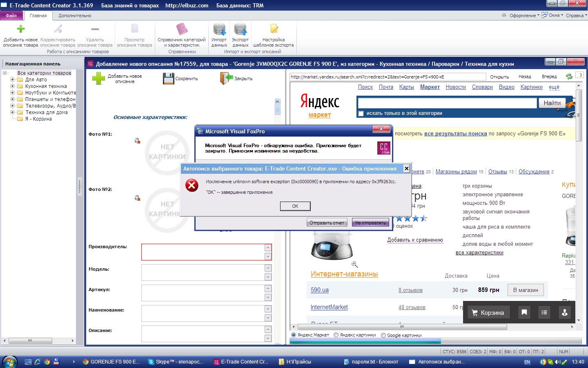
Task: Click the Найти search button
Action: click(552, 103)
